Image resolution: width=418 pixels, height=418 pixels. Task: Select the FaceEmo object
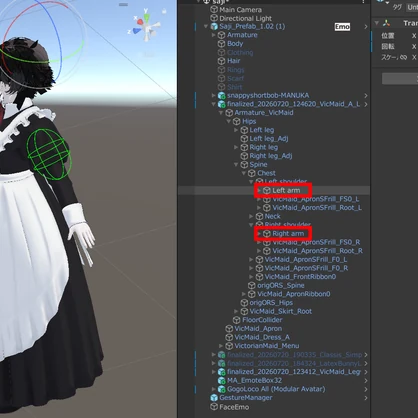coord(234,407)
